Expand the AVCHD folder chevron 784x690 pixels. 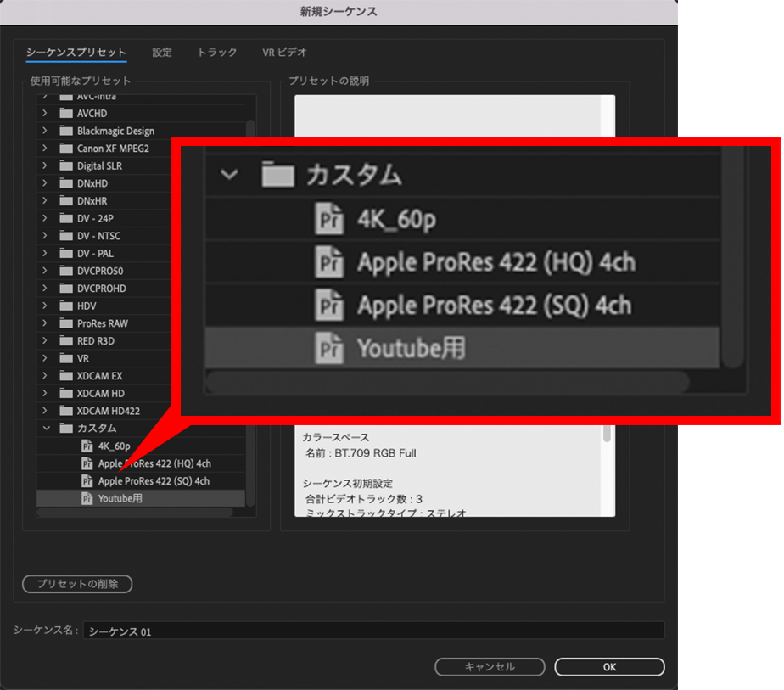45,114
